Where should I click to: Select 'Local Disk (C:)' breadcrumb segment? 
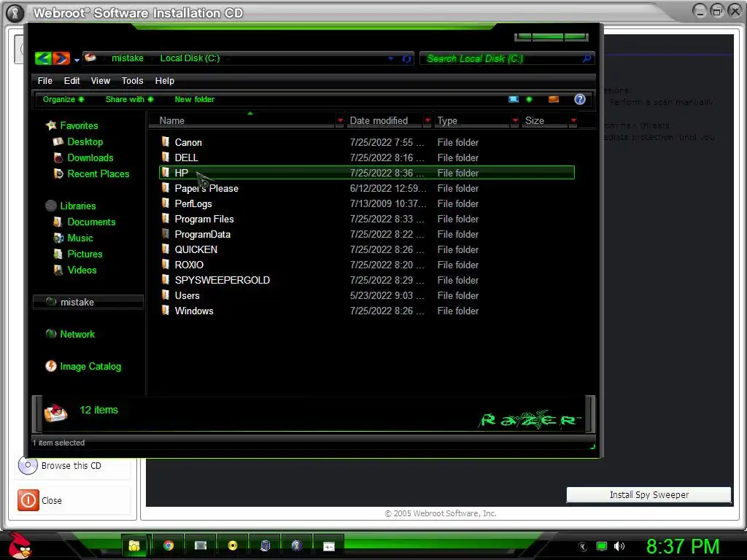pyautogui.click(x=190, y=58)
